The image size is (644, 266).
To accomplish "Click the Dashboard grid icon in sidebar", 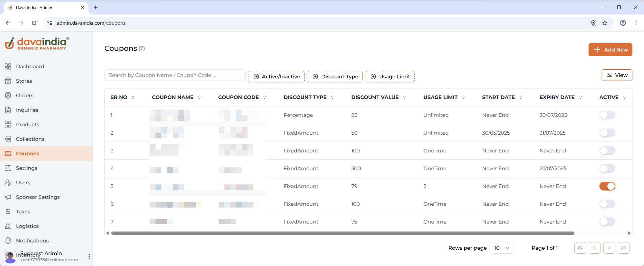I will tap(8, 66).
